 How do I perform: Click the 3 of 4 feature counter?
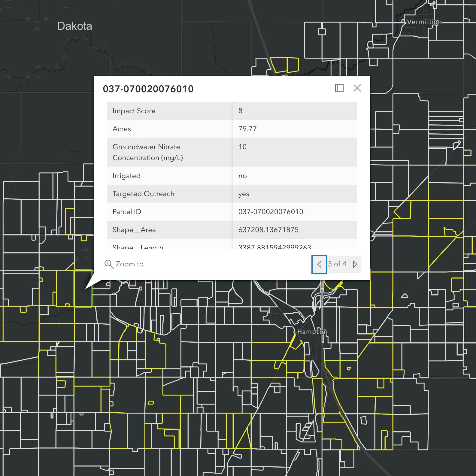point(337,264)
